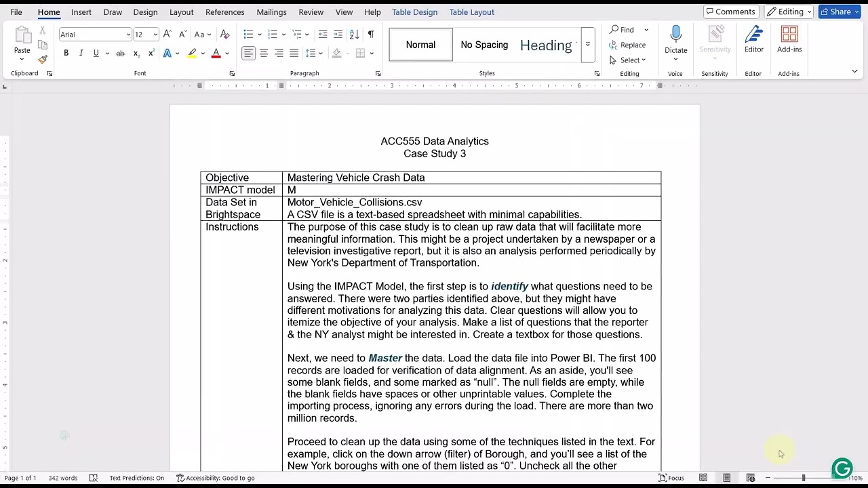Image resolution: width=868 pixels, height=488 pixels.
Task: Click the Text Effects icon
Action: [x=167, y=53]
